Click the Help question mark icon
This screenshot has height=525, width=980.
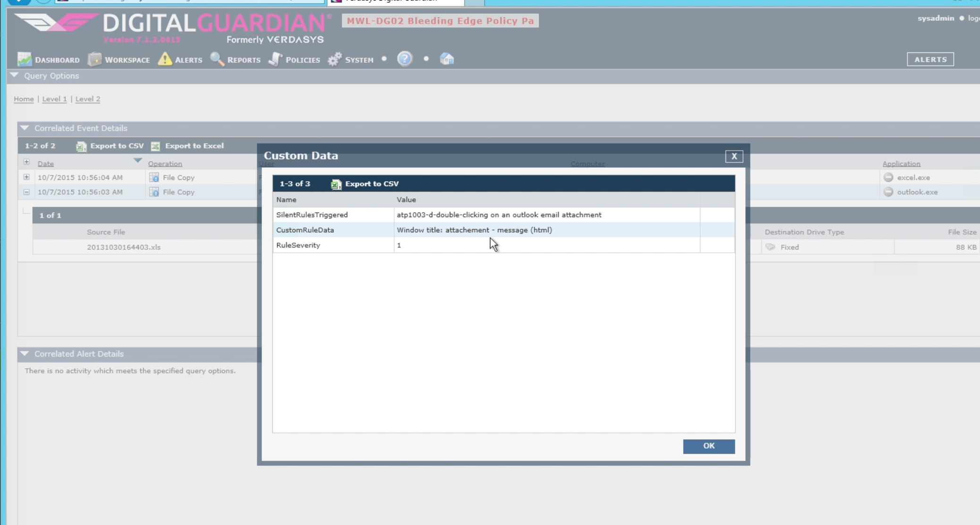(x=404, y=59)
